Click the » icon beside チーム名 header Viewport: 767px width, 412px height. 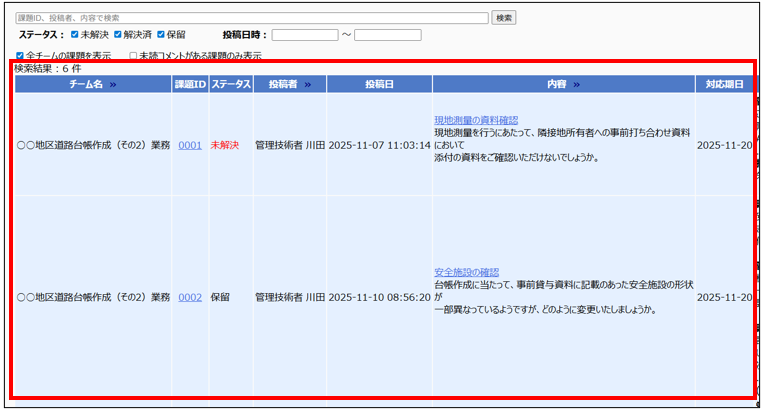(x=113, y=85)
